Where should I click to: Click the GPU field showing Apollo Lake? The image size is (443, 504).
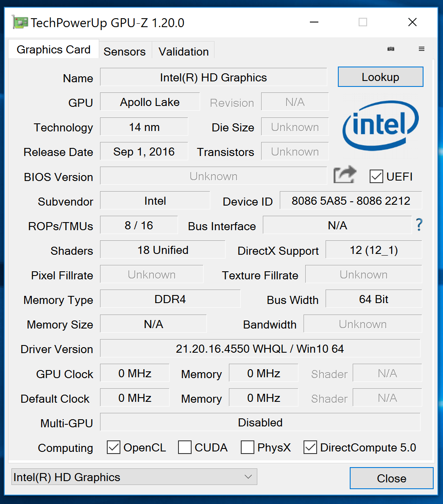[150, 102]
